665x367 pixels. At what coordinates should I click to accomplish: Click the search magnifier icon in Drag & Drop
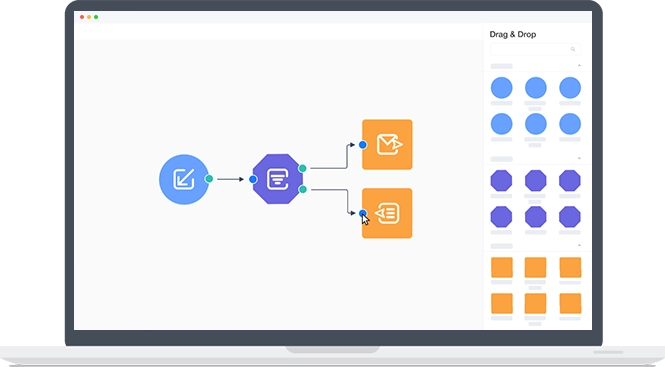coord(573,49)
